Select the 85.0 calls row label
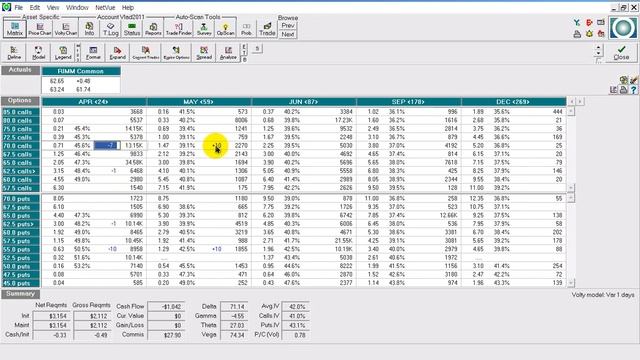Image resolution: width=640 pixels, height=360 pixels. 20,112
